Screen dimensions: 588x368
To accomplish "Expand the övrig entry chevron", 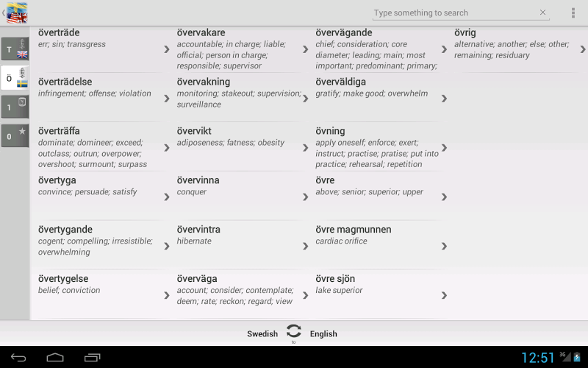I will click(x=583, y=49).
